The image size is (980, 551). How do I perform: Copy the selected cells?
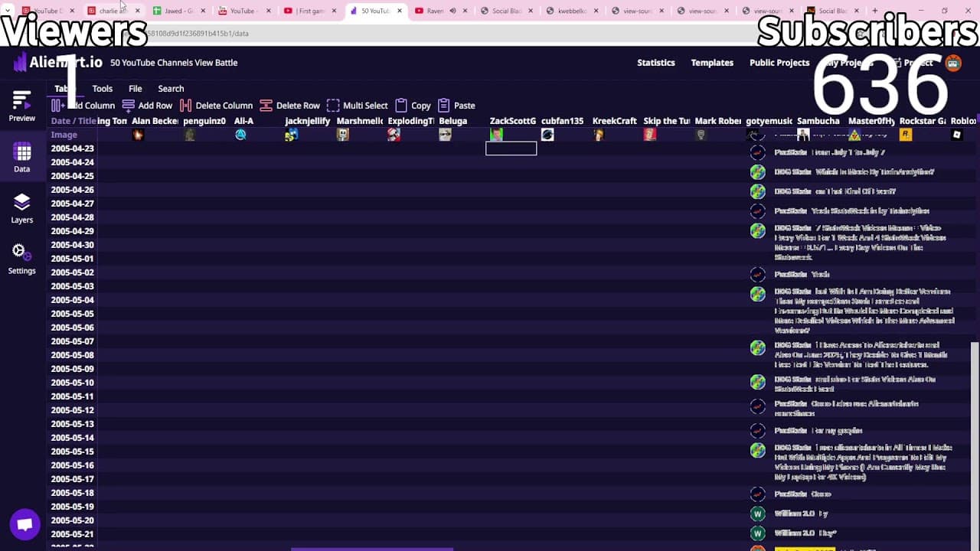[413, 106]
